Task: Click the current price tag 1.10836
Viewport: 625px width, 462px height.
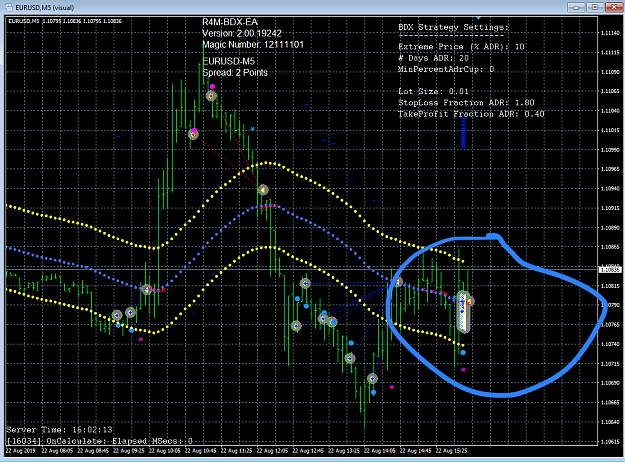Action: (x=610, y=270)
